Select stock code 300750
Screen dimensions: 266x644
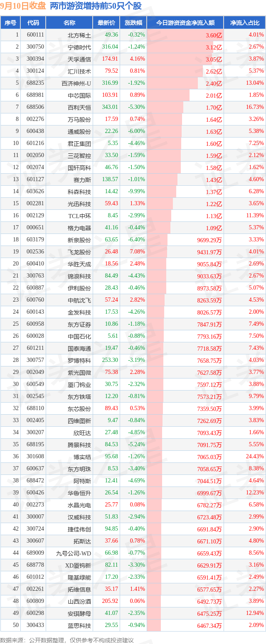click(35, 47)
